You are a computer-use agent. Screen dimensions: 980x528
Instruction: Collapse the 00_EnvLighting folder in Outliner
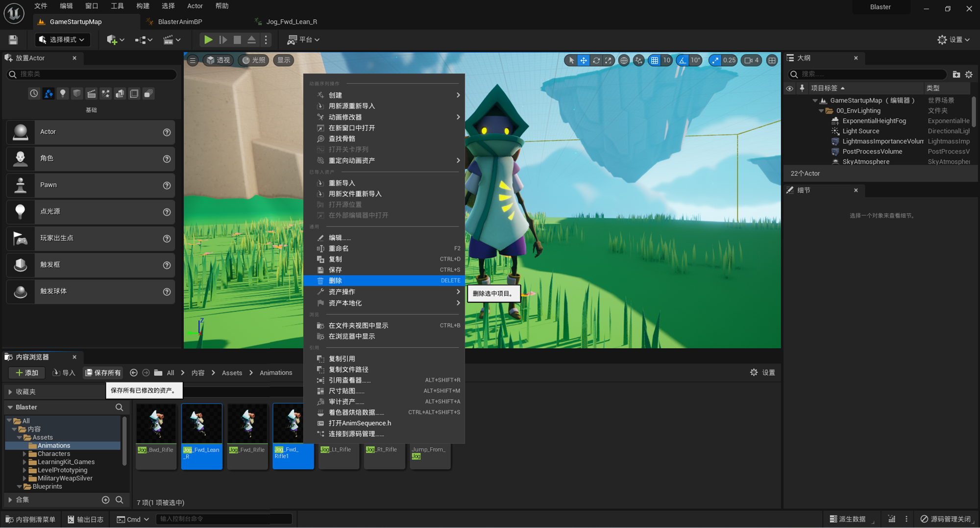[x=821, y=111]
